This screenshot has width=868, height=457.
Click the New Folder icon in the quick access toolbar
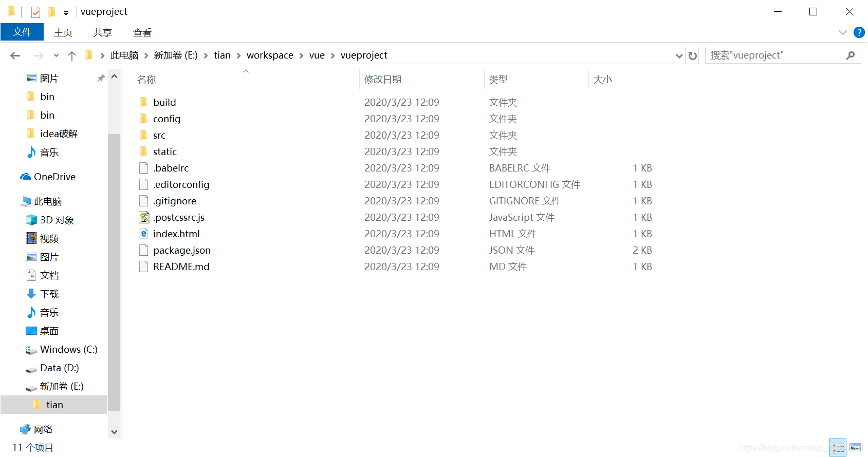pyautogui.click(x=52, y=12)
